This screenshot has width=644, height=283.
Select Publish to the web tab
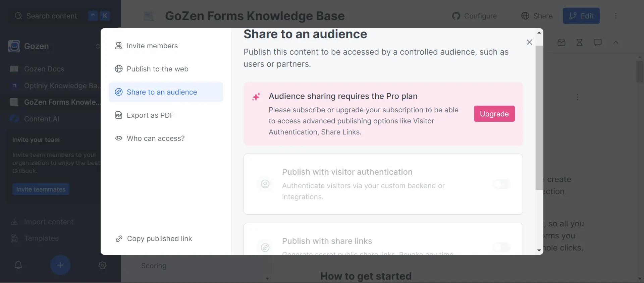166,69
